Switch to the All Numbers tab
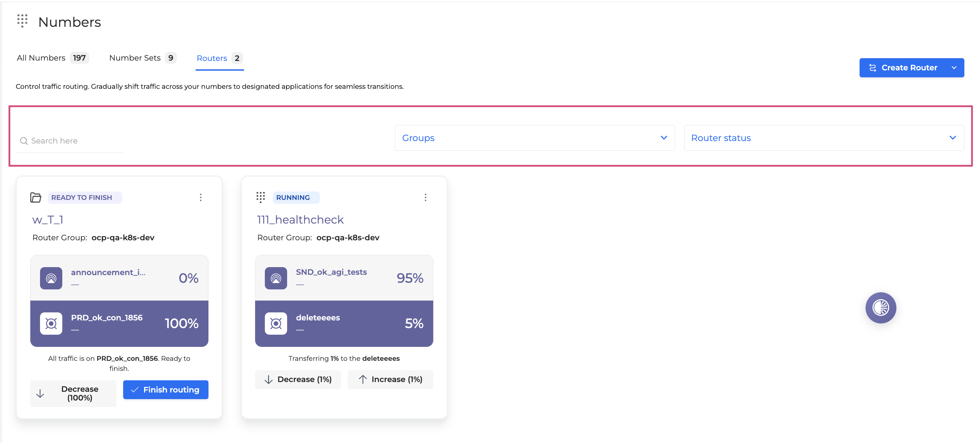980x443 pixels. click(53, 58)
